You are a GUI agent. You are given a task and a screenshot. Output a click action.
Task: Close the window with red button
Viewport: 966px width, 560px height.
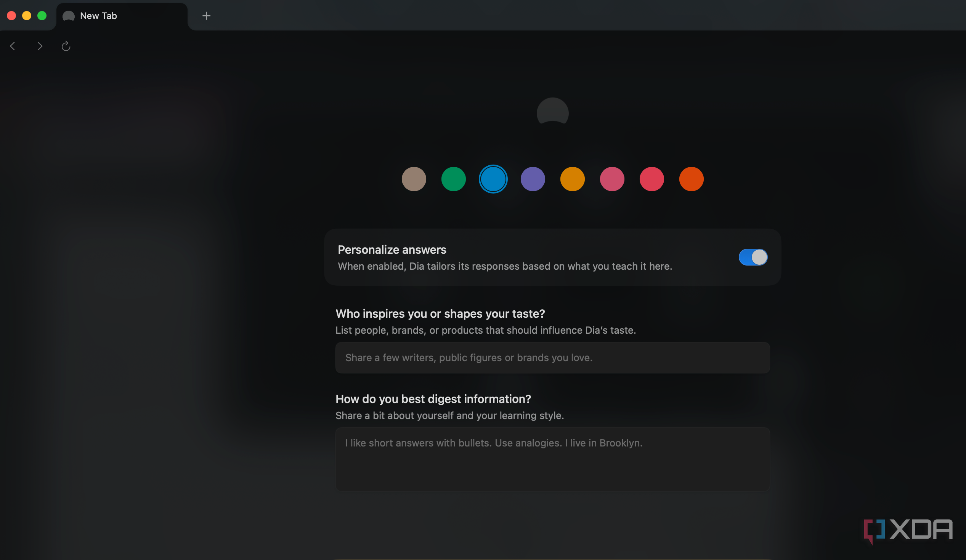coord(11,16)
